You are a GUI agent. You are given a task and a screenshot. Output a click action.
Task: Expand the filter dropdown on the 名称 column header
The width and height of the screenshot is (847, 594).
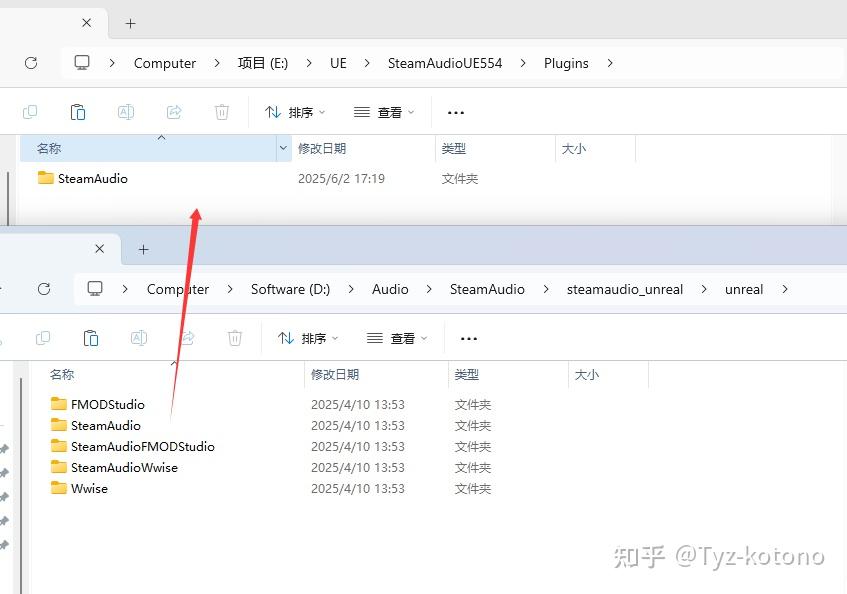(283, 148)
